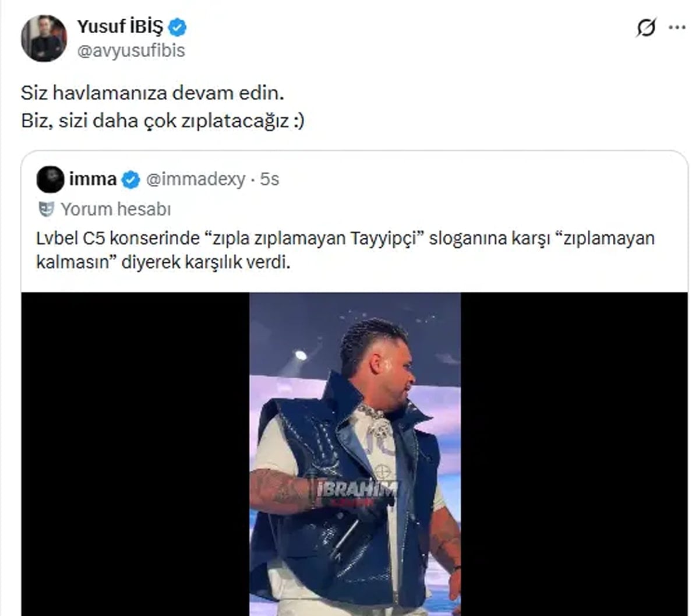Open the @avyusufibis handle link

(x=131, y=51)
